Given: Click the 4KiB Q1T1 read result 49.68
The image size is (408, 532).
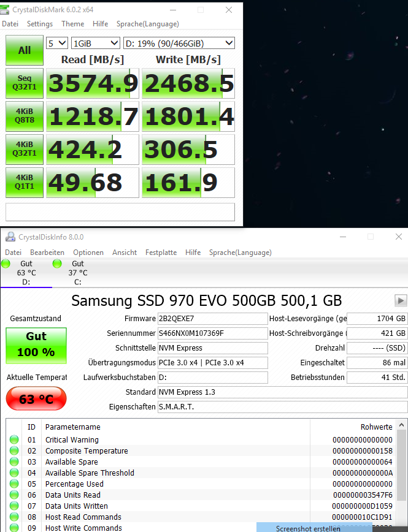Looking at the screenshot, I should click(x=93, y=182).
